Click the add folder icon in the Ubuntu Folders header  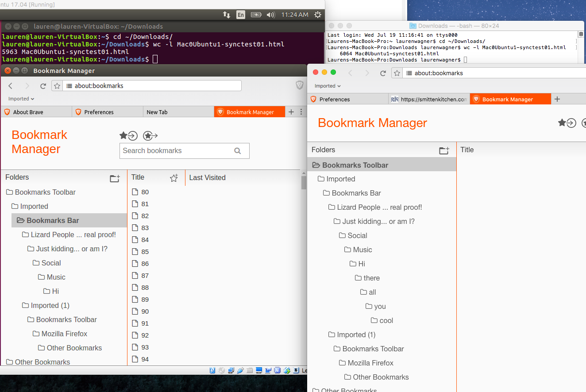tap(115, 178)
